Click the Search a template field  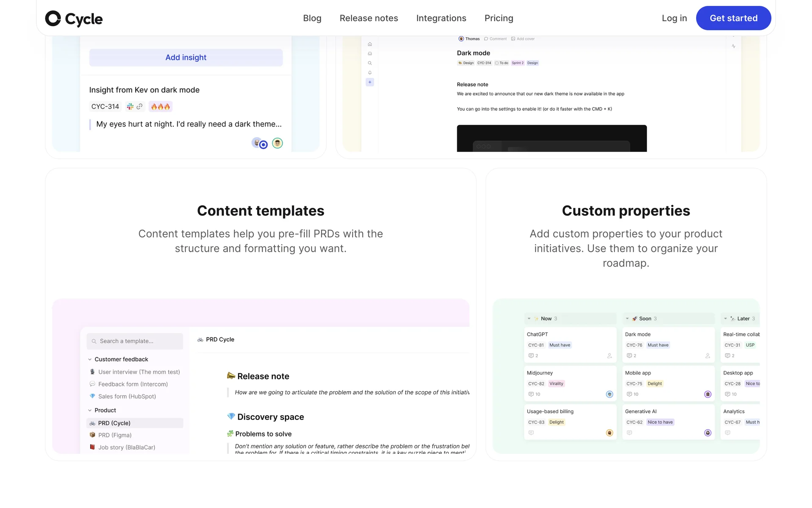click(135, 341)
